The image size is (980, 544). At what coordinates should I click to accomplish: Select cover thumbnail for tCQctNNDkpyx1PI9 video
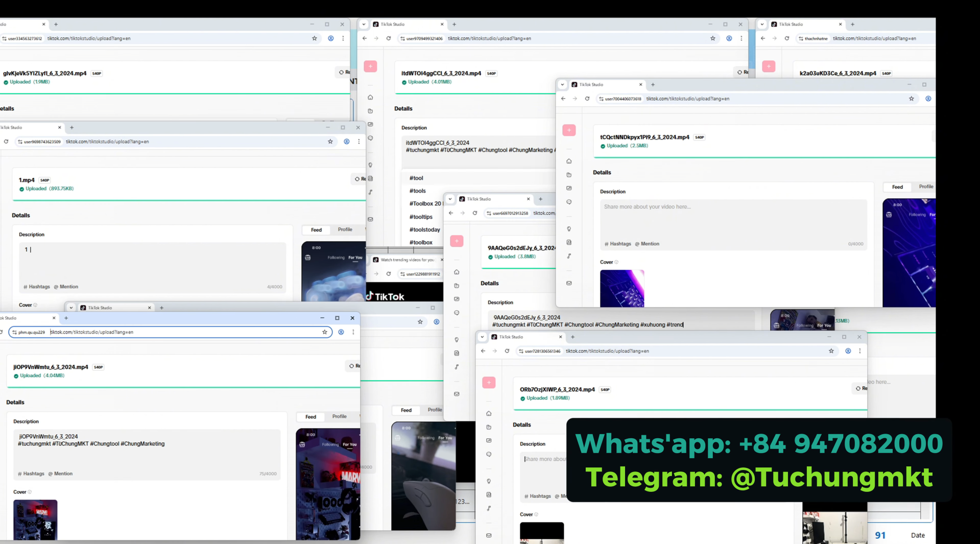622,289
